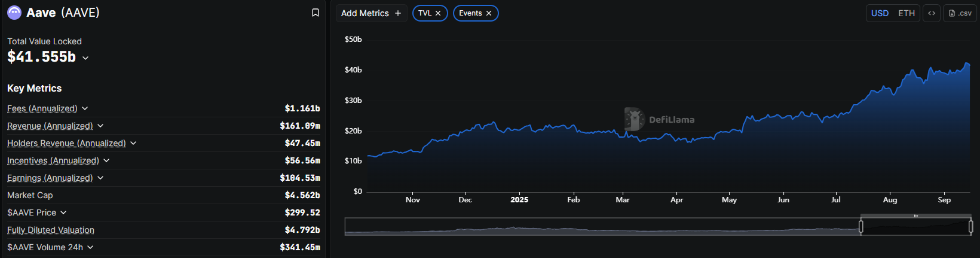Expand Revenue (Annualized) details
The height and width of the screenshot is (258, 980).
100,126
